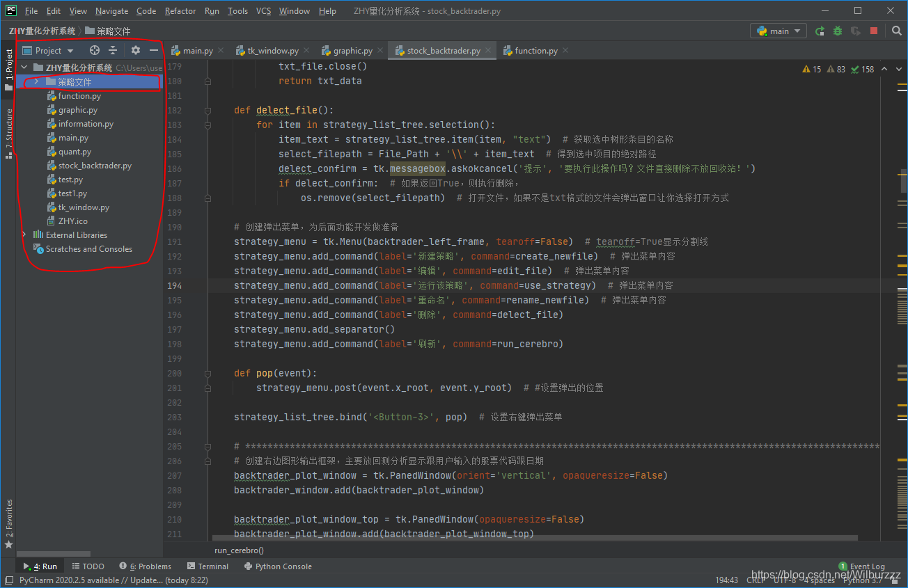Click the typo count 158 indicator

(x=863, y=69)
